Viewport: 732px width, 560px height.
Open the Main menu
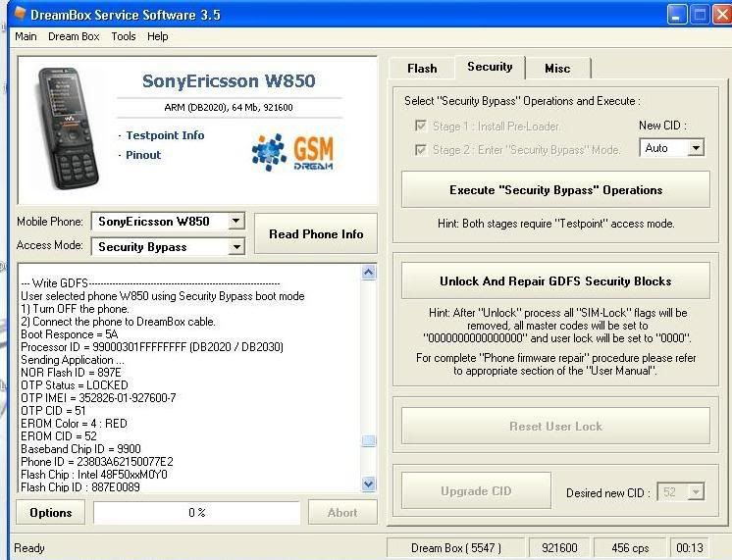[26, 36]
